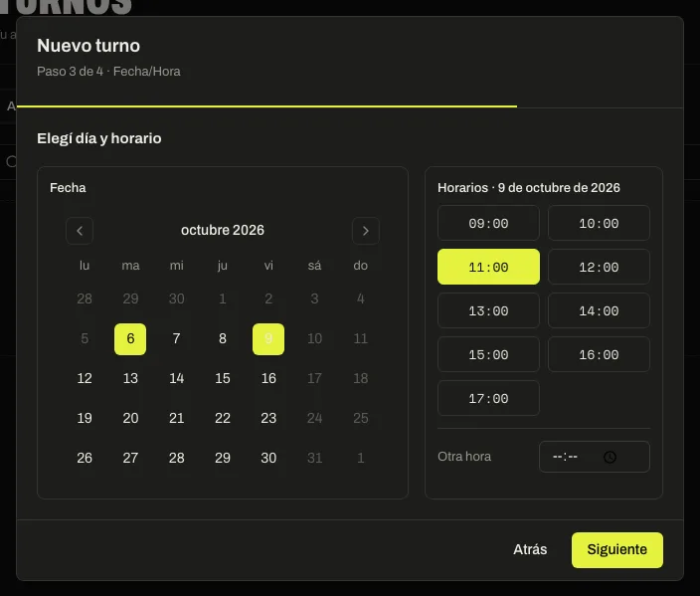700x596 pixels.
Task: Select October 6 in the calendar
Action: click(x=130, y=338)
